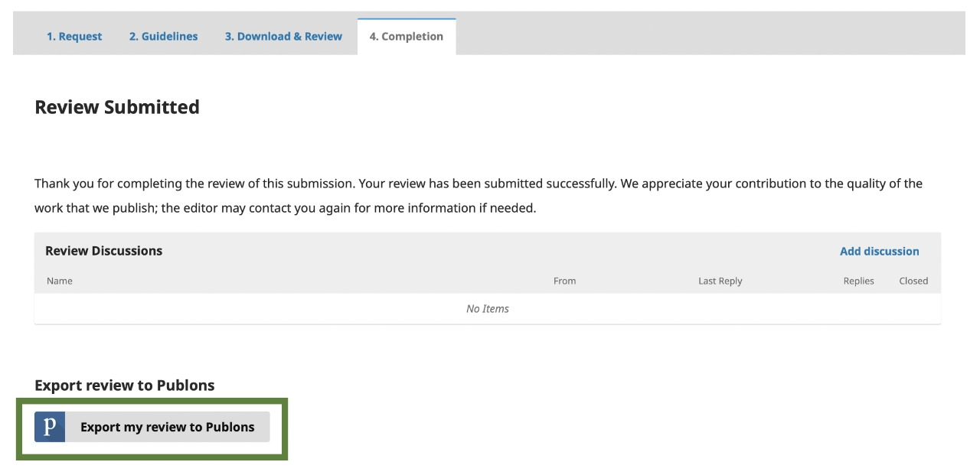Viewport: 980px width, 475px height.
Task: Export my review to Publons button
Action: (152, 427)
